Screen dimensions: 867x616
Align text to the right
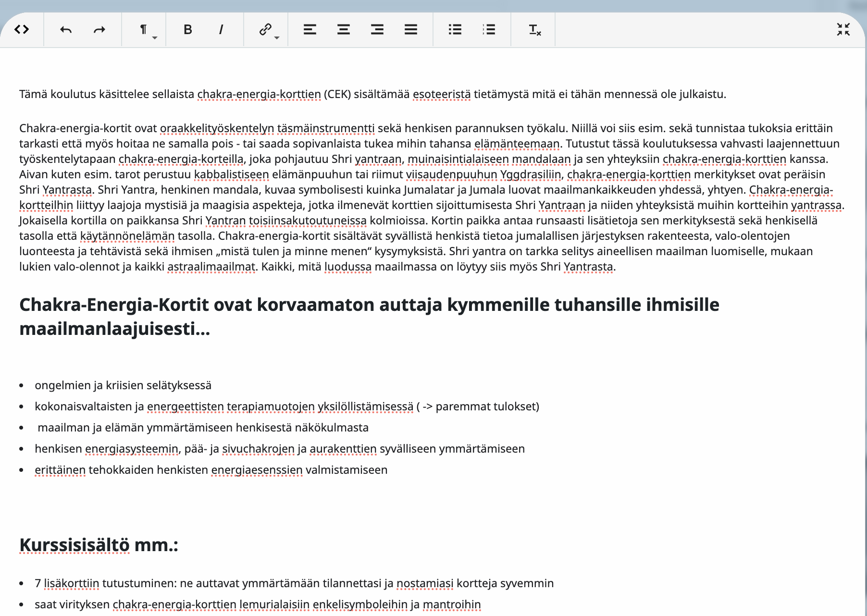pos(377,30)
